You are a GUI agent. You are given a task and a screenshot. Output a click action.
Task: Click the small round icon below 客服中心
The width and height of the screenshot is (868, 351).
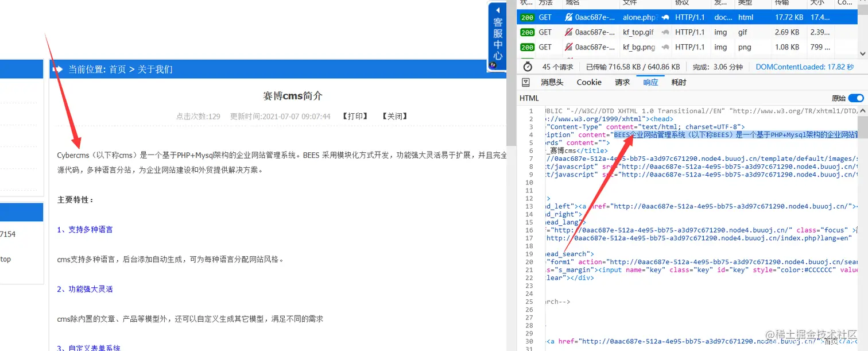tap(493, 65)
